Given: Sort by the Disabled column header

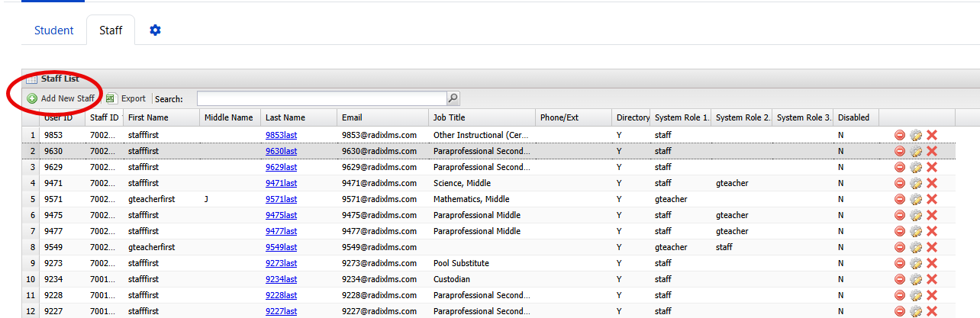Looking at the screenshot, I should [x=856, y=117].
